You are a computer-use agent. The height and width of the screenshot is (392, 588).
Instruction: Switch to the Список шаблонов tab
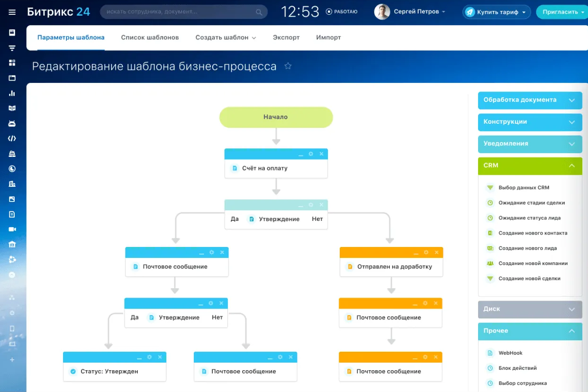pyautogui.click(x=150, y=37)
